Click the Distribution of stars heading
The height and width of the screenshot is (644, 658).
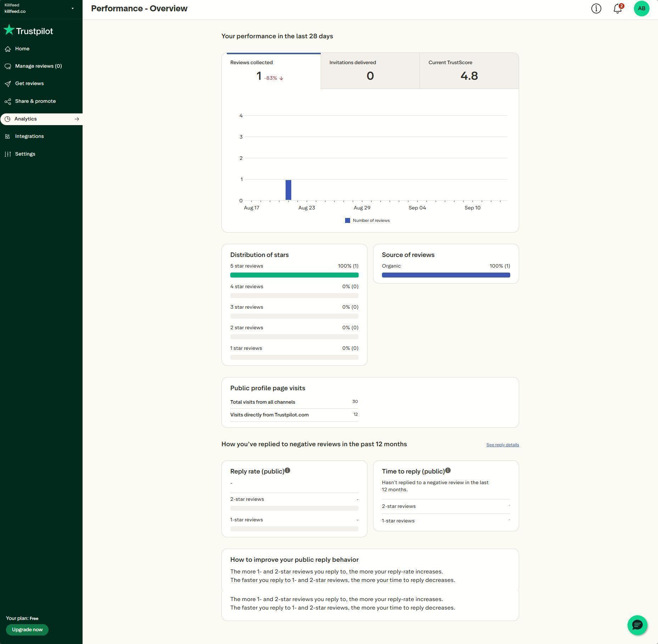click(259, 255)
